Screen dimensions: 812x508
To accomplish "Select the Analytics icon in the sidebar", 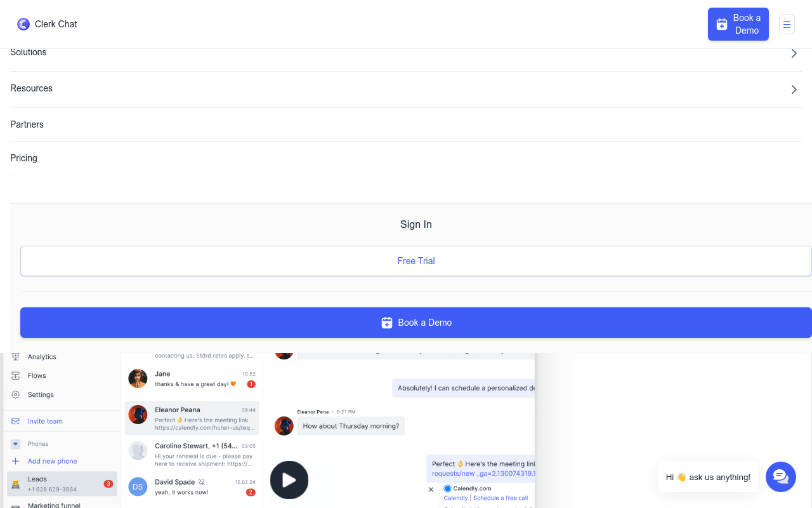I will pyautogui.click(x=15, y=356).
